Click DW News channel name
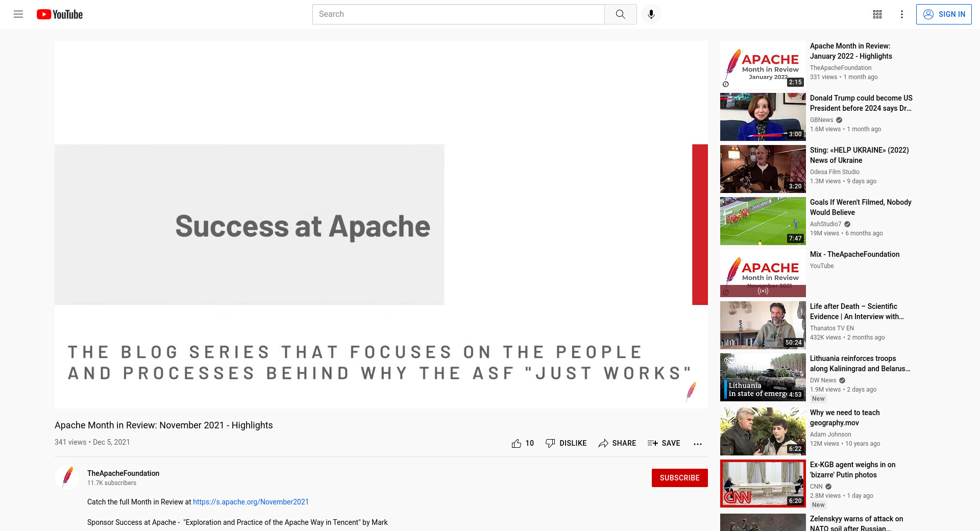Image resolution: width=980 pixels, height=531 pixels. click(x=823, y=380)
